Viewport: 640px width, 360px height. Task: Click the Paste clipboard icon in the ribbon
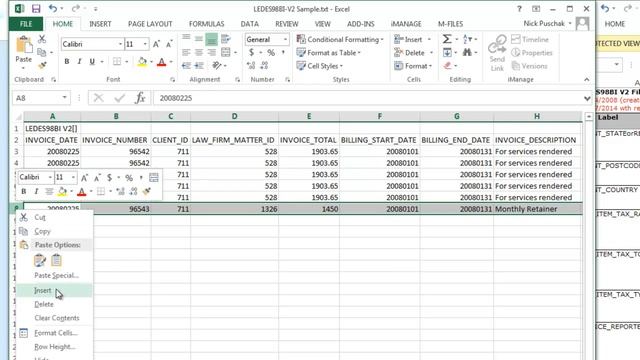pyautogui.click(x=24, y=45)
